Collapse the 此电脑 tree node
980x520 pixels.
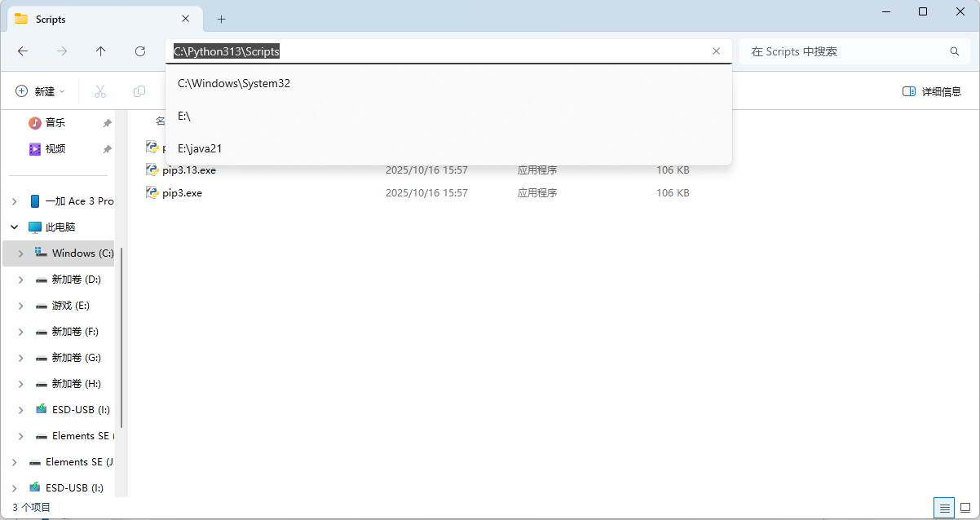point(15,227)
